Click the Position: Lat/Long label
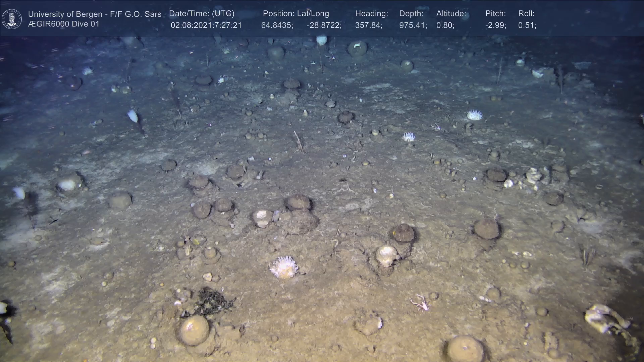644x362 pixels. click(296, 14)
